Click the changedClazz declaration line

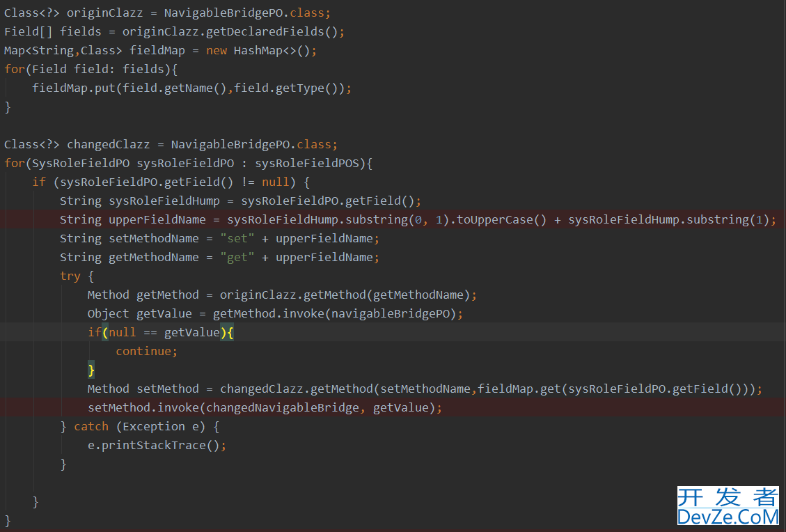pyautogui.click(x=171, y=144)
